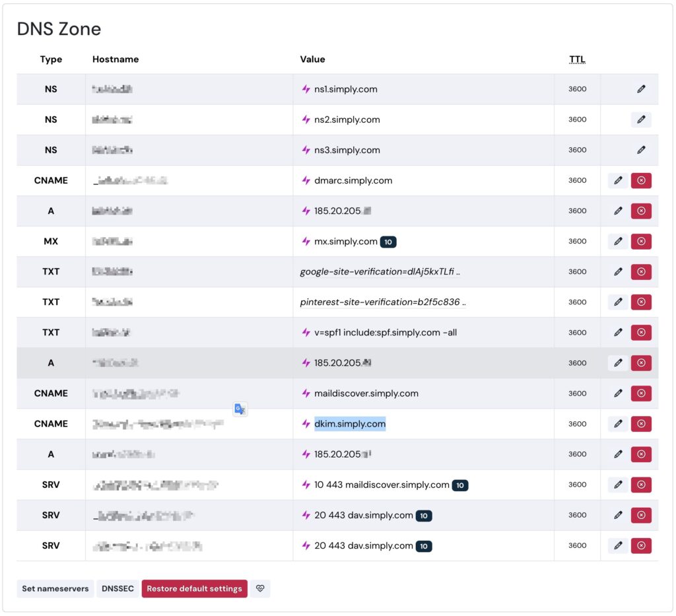Open Set nameservers
Screen dimensions: 676x616
[x=55, y=588]
